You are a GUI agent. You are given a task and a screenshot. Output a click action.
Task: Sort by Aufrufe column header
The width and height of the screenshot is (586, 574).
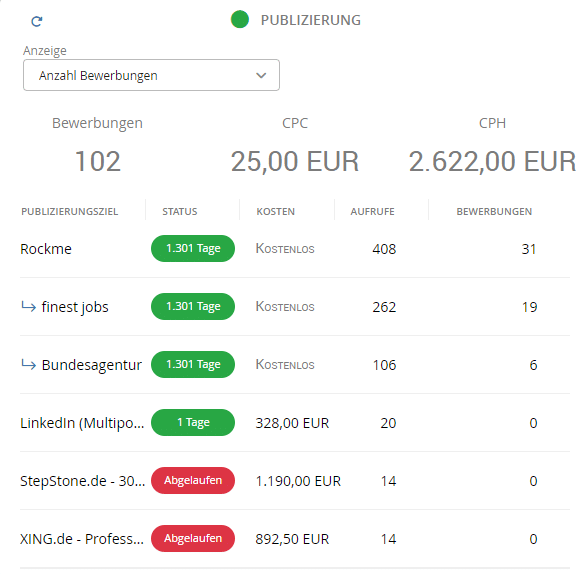coord(372,212)
